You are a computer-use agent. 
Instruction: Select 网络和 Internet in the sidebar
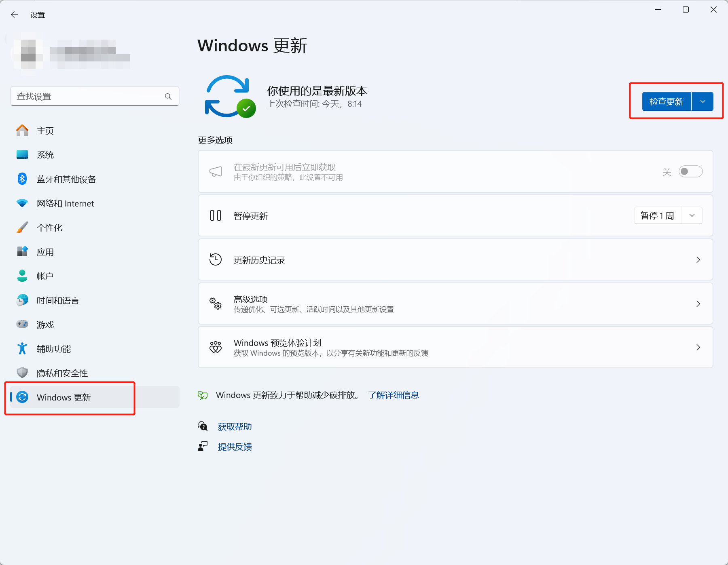click(x=95, y=203)
